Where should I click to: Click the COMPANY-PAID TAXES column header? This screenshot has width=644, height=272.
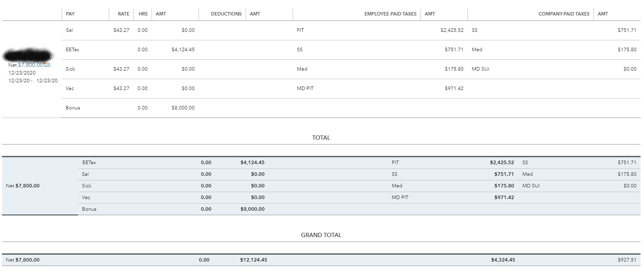564,14
